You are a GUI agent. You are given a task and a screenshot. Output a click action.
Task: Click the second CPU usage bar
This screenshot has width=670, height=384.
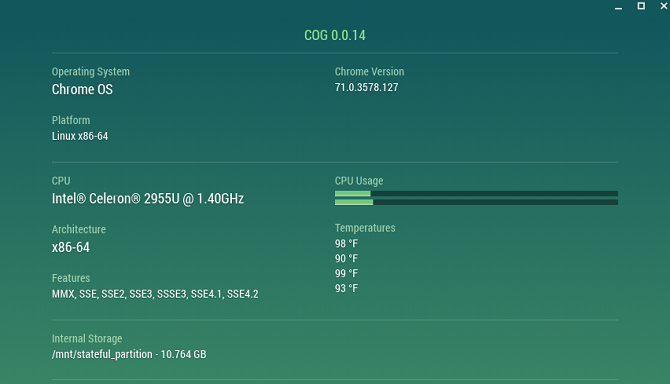[x=476, y=202]
